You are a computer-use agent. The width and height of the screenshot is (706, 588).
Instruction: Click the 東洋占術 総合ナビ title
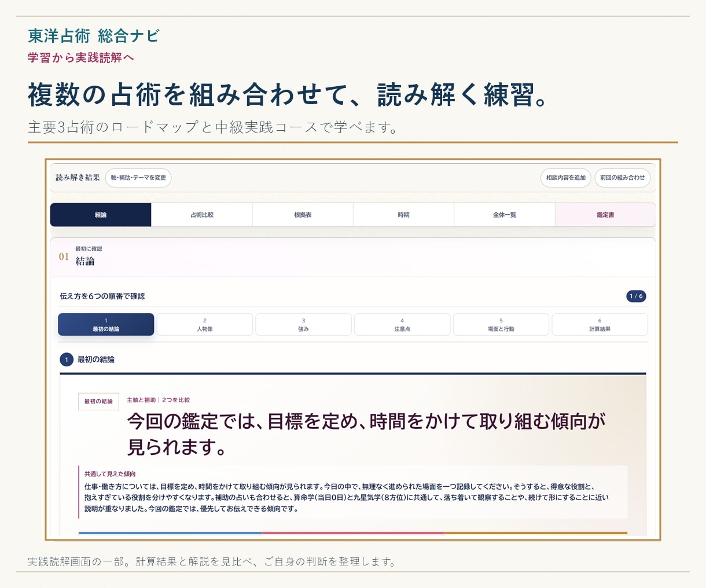click(x=94, y=36)
